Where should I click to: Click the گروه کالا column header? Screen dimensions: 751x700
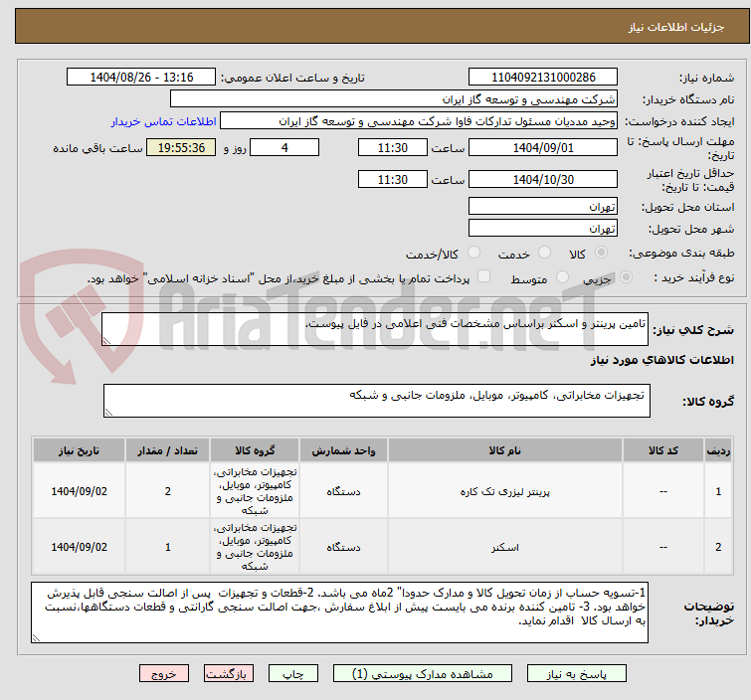click(255, 450)
